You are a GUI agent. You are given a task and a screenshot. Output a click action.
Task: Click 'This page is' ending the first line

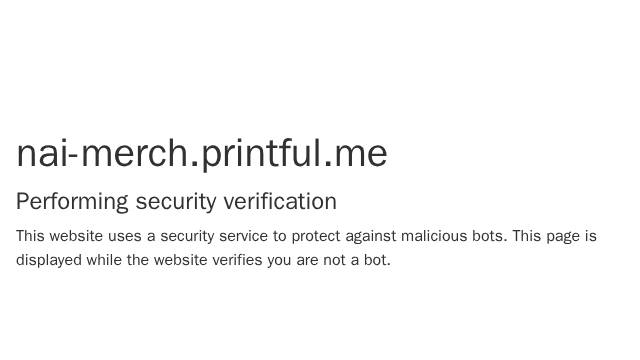[x=554, y=236]
